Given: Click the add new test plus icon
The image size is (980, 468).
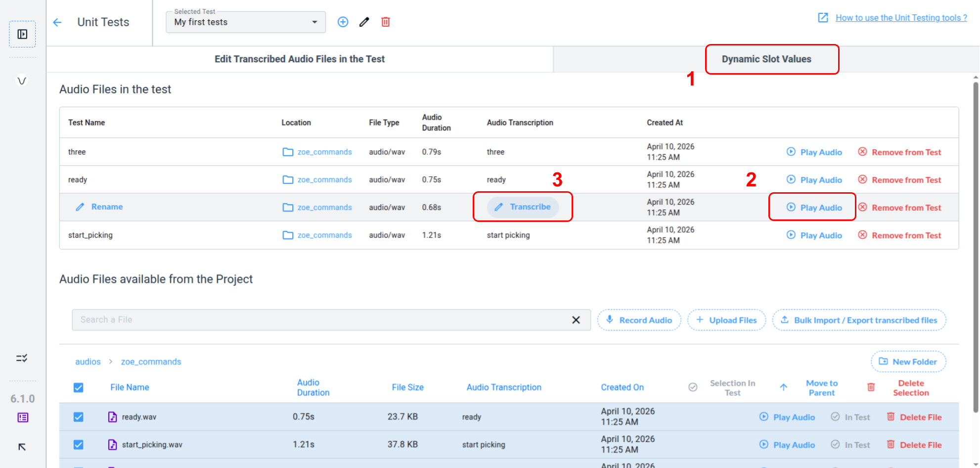Looking at the screenshot, I should click(343, 22).
